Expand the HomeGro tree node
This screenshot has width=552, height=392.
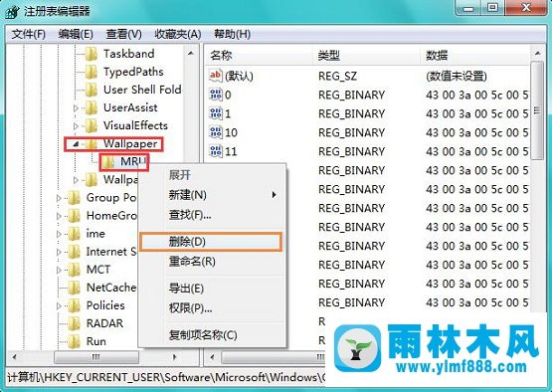pyautogui.click(x=59, y=216)
